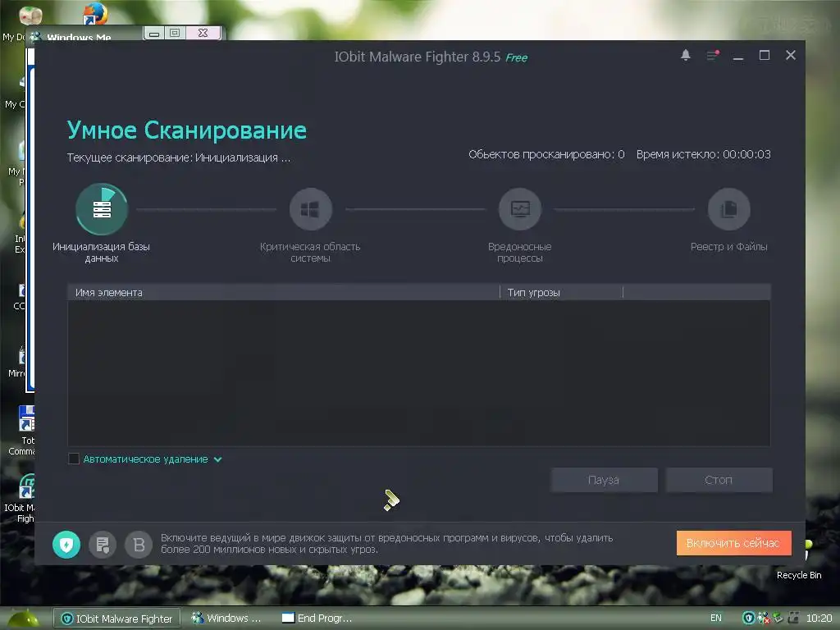Stop the scan with the Стоп button

point(719,480)
